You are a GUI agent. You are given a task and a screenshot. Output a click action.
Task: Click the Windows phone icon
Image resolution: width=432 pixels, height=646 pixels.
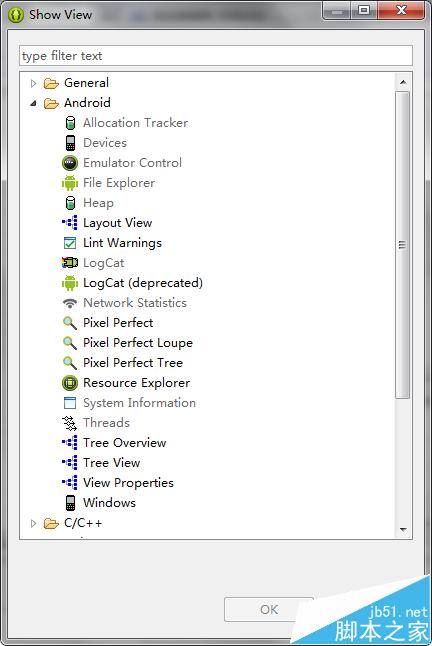(x=70, y=503)
